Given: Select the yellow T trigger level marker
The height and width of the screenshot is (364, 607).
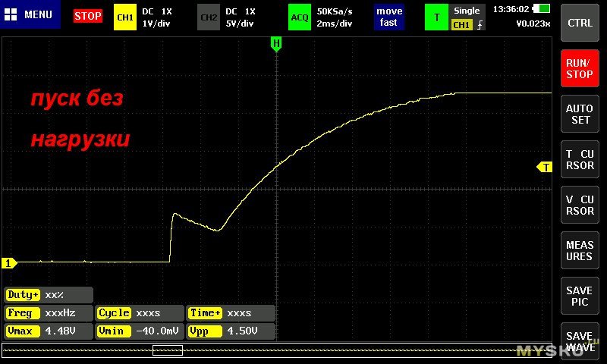Looking at the screenshot, I should [x=544, y=167].
